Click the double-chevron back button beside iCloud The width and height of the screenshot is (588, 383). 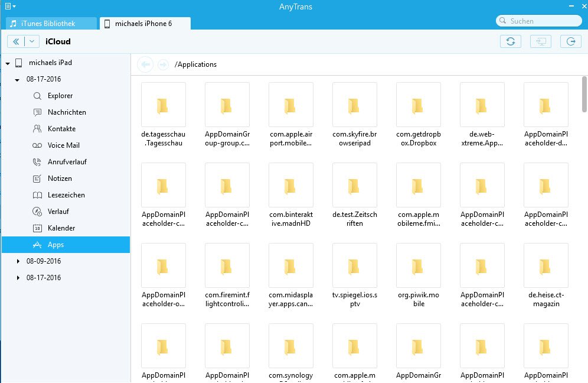[x=16, y=41]
